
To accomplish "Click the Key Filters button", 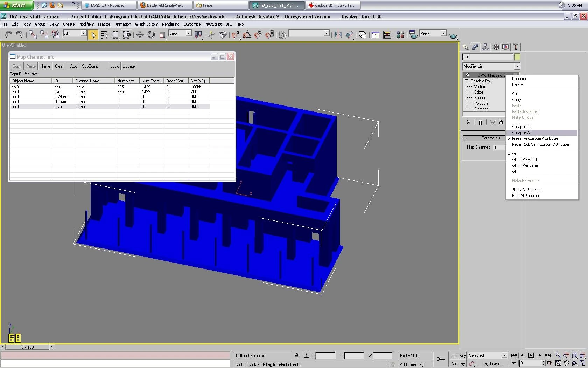I will [492, 363].
